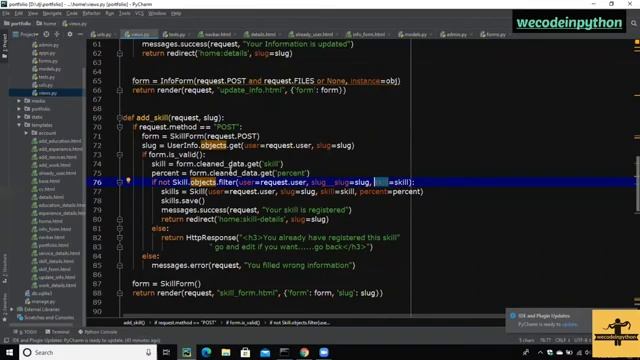Image resolution: width=640 pixels, height=360 pixels.
Task: Expand External Libraries node
Action: [x=12, y=309]
